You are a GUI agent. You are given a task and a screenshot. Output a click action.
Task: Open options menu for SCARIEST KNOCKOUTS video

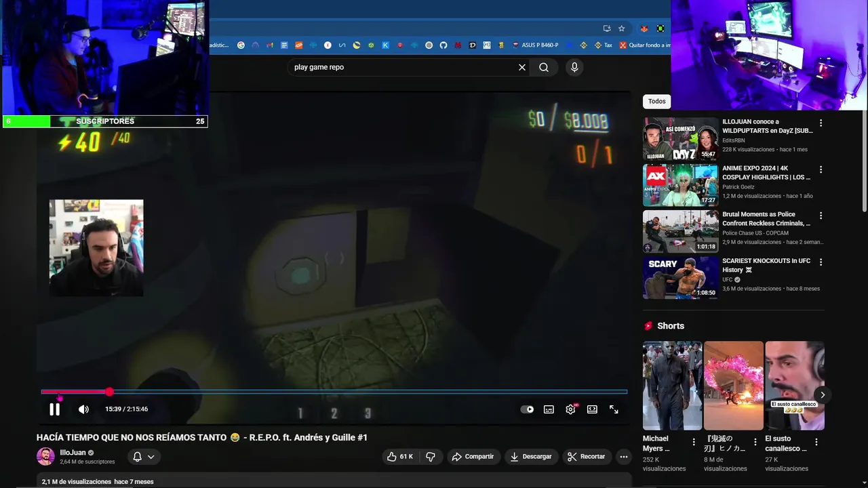click(x=821, y=262)
